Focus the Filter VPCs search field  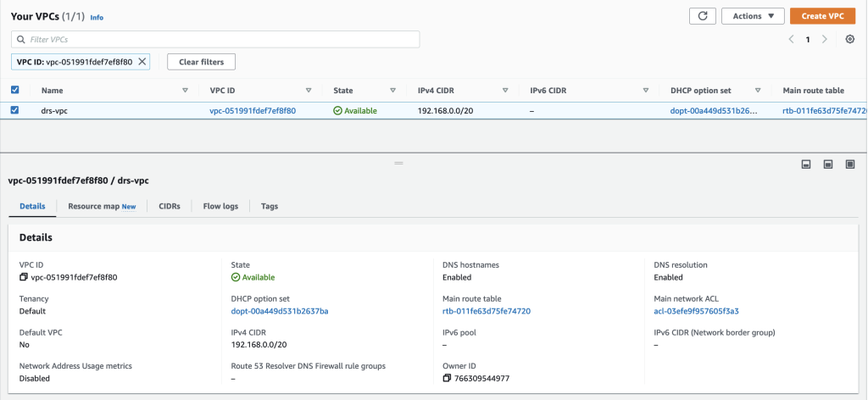[215, 39]
